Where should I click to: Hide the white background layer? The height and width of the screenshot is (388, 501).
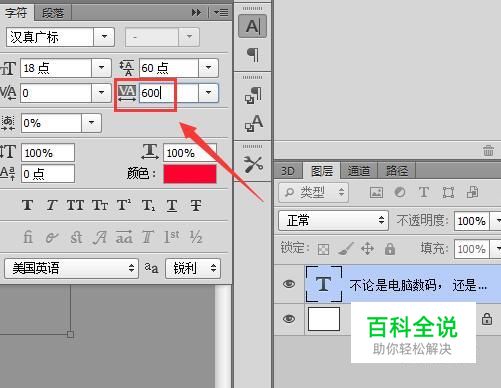pos(289,318)
